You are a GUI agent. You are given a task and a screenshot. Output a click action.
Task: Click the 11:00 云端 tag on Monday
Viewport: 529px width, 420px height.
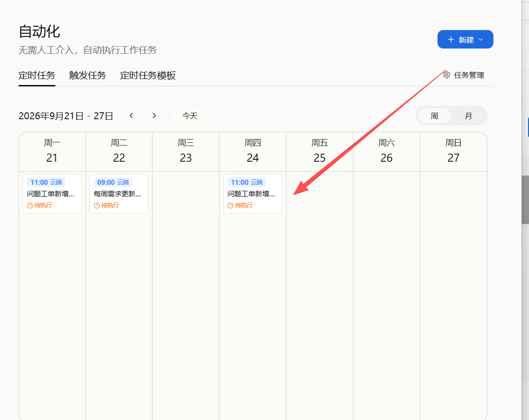point(46,183)
